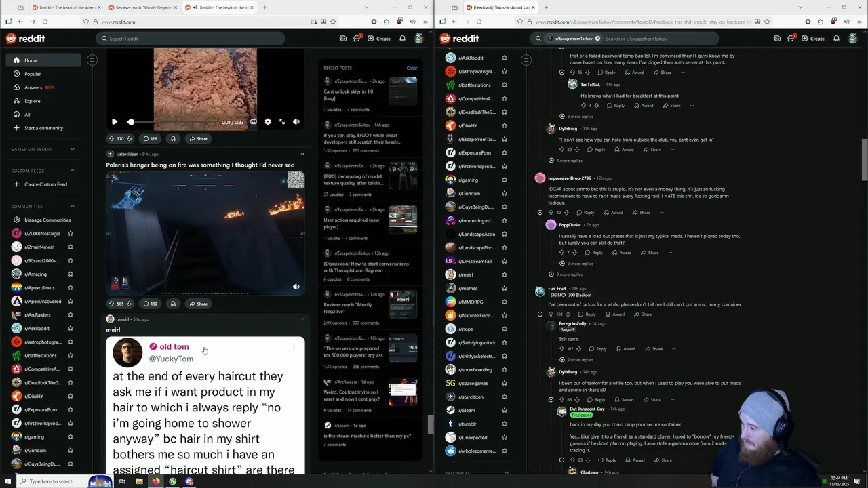The height and width of the screenshot is (488, 868).
Task: Clear the Recent Posts list
Action: [412, 68]
